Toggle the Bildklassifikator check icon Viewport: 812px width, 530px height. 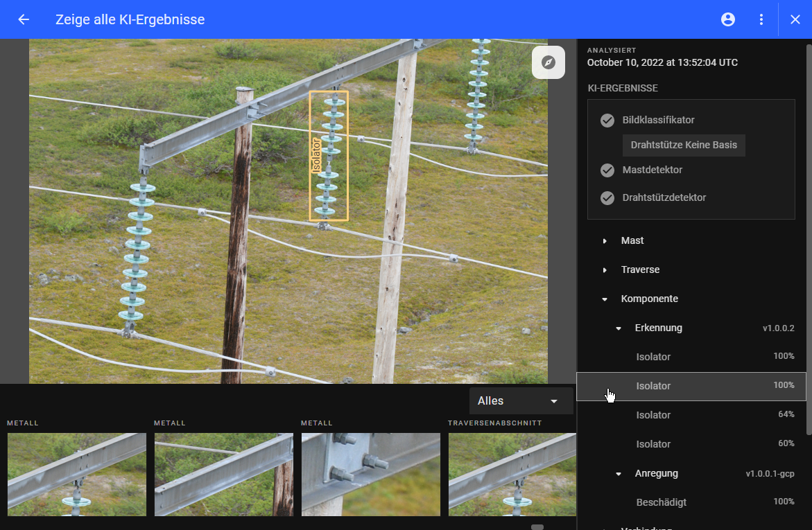pyautogui.click(x=607, y=121)
